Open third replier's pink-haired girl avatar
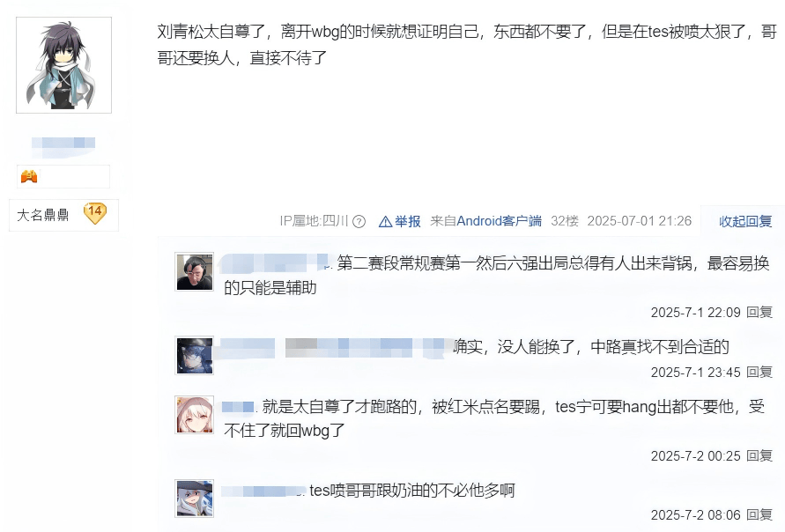Viewport: 785px width, 532px height. pyautogui.click(x=194, y=415)
